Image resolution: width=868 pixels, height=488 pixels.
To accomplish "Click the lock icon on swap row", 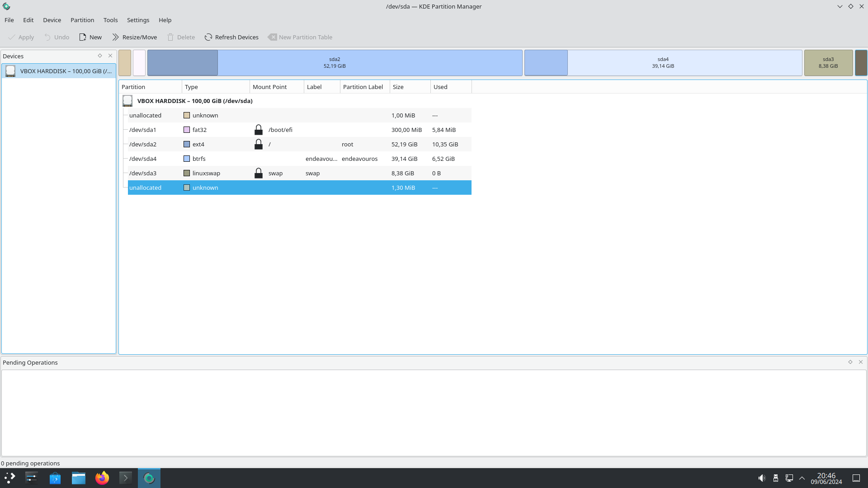I will click(x=258, y=173).
